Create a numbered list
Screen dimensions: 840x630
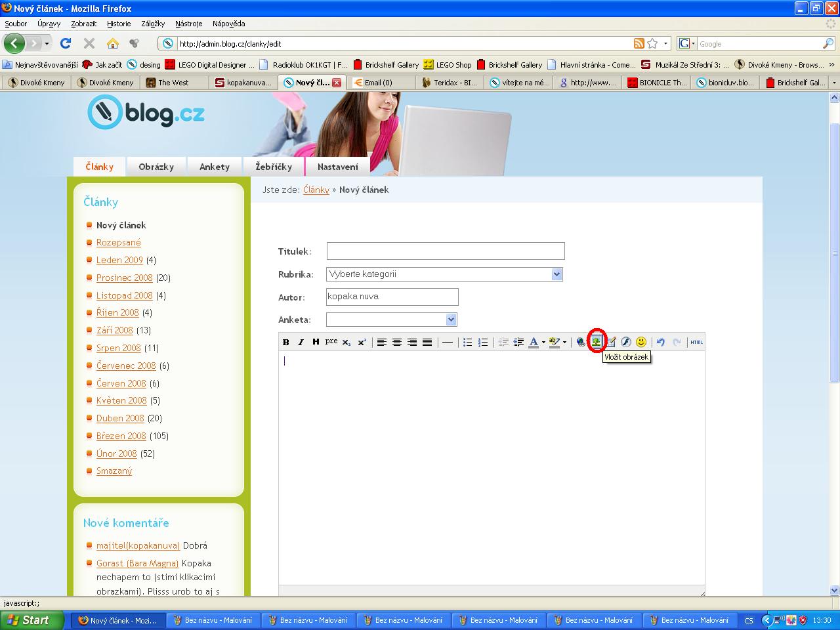[x=483, y=342]
